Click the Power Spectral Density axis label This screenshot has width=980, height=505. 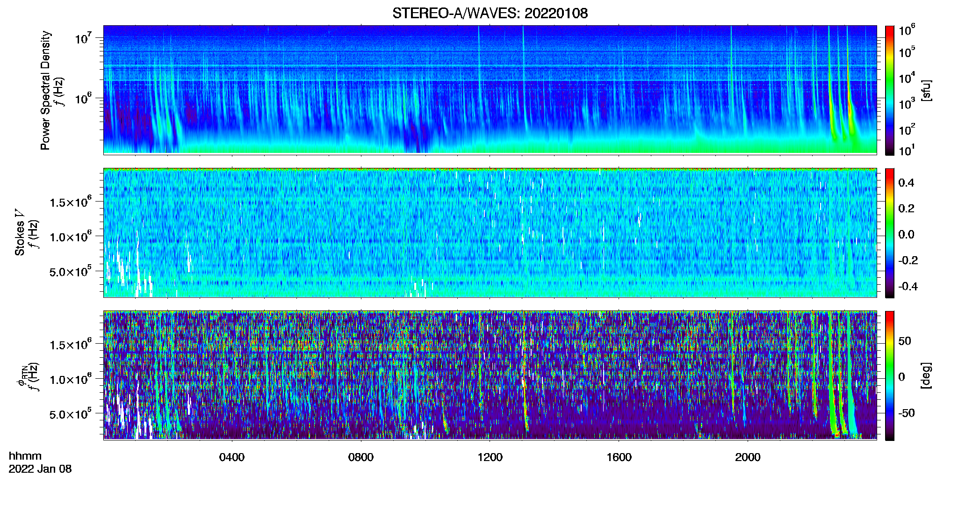pos(45,90)
